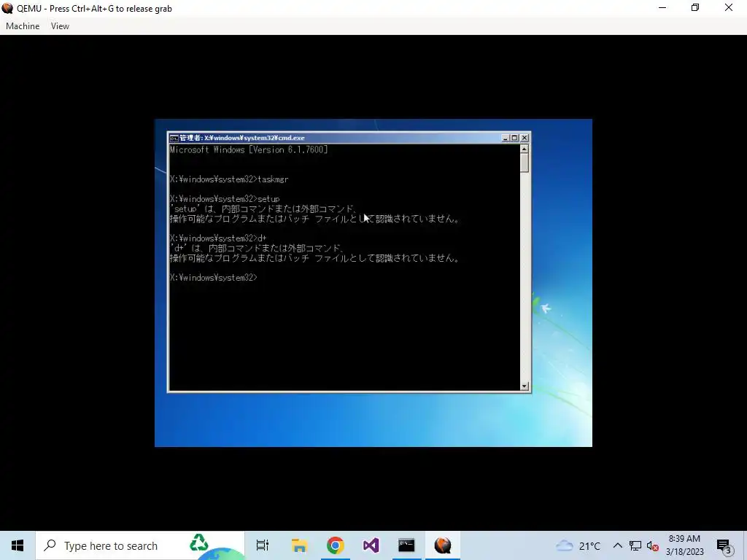Open Visual Studio from the taskbar
Image resolution: width=747 pixels, height=560 pixels.
371,545
